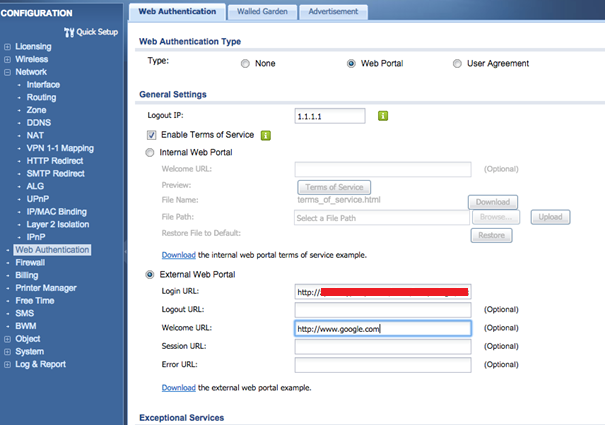Click info icon next to Enable Terms of Service
605x425 pixels.
coord(265,135)
